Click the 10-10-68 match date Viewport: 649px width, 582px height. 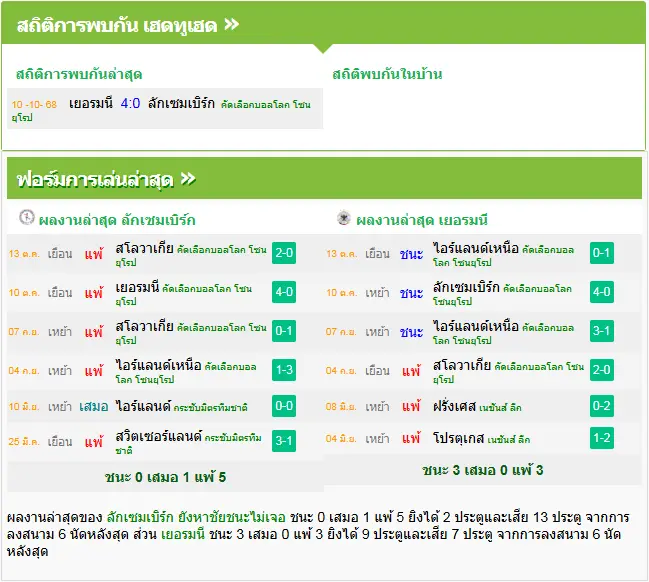(x=34, y=104)
